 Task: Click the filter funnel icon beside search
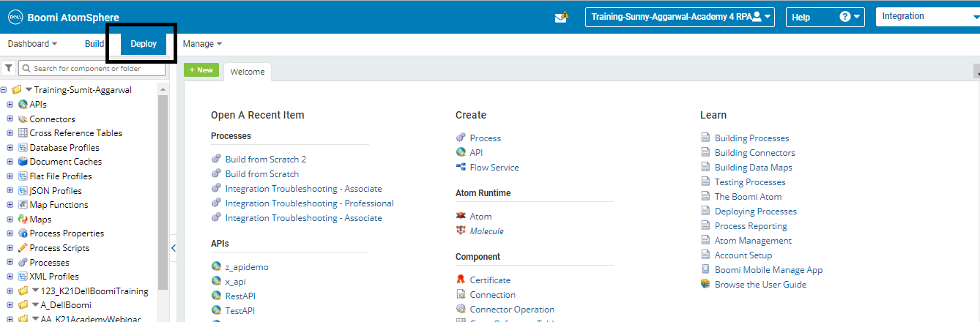click(9, 68)
